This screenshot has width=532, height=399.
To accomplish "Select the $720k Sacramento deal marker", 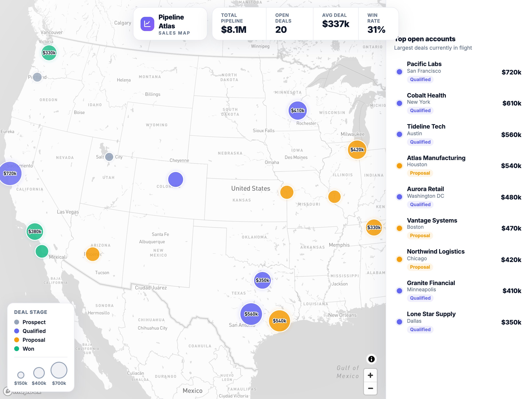I will pyautogui.click(x=10, y=173).
